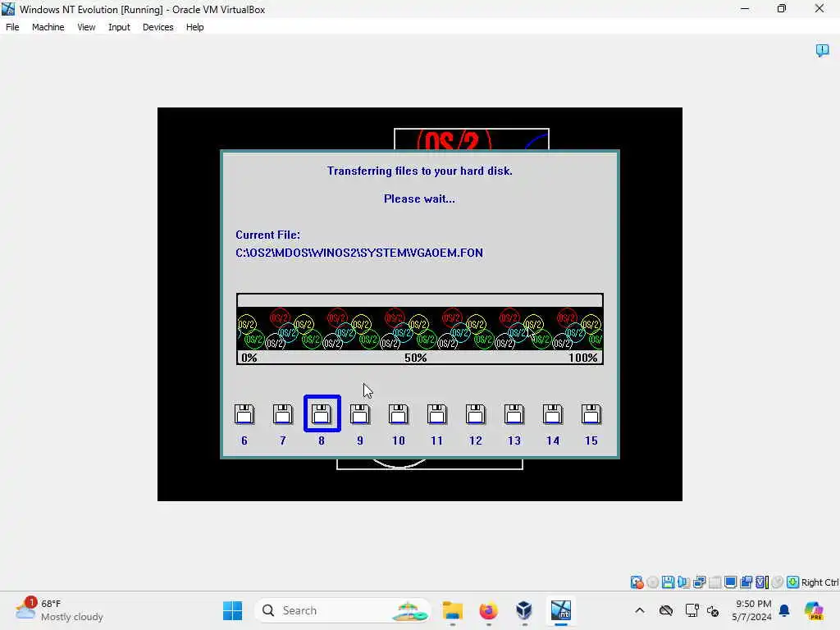Click the OneDrive cloud tray icon

point(666,610)
